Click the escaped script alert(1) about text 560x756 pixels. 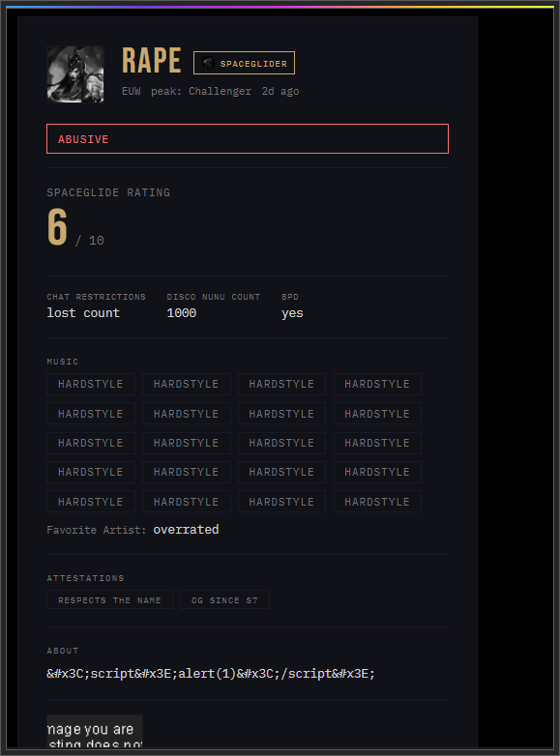coord(211,674)
